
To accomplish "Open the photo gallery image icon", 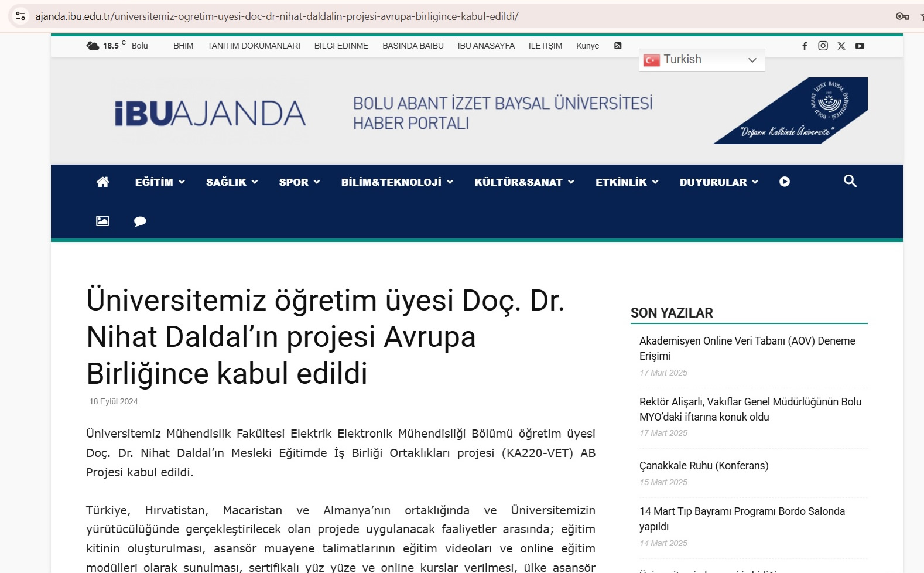I will point(102,221).
